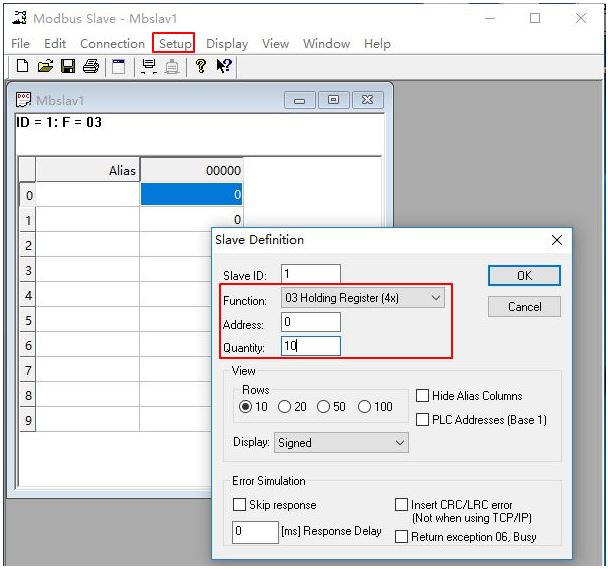The height and width of the screenshot is (569, 608).
Task: Click the Quantity input field
Action: (311, 346)
